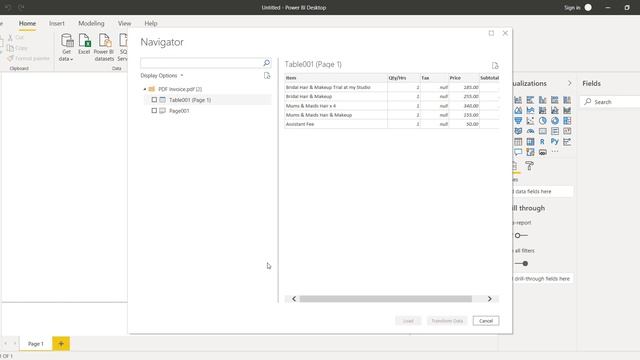
Task: Switch to the Help ribbon tab
Action: click(x=151, y=23)
